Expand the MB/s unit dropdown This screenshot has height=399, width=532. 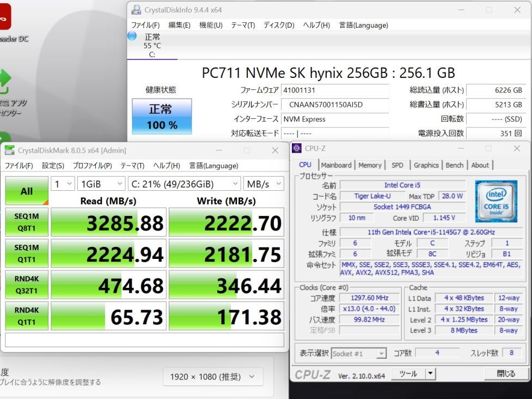tap(264, 184)
